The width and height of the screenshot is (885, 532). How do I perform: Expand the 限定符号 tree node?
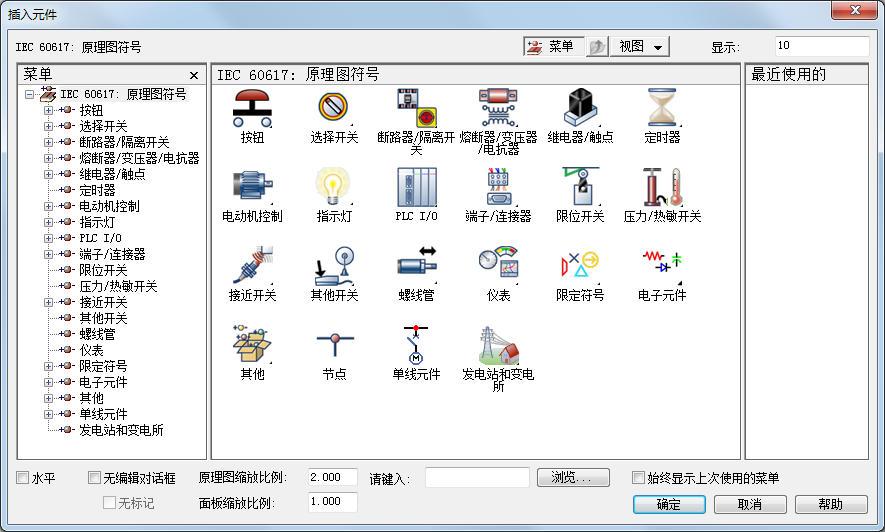coord(49,366)
